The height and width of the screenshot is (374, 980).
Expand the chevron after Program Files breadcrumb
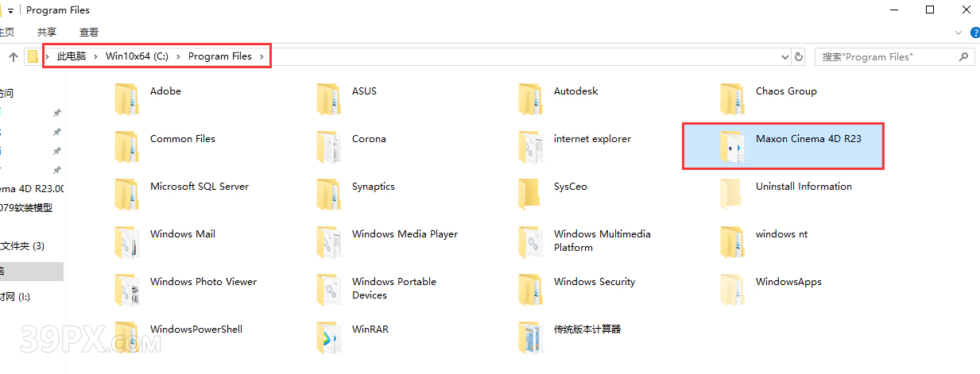pos(261,56)
